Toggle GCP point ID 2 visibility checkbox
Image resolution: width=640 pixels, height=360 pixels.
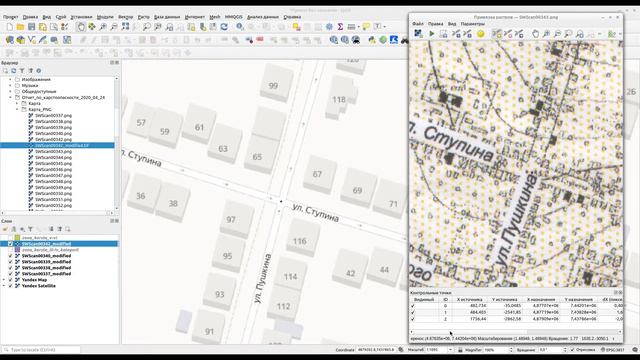click(413, 319)
